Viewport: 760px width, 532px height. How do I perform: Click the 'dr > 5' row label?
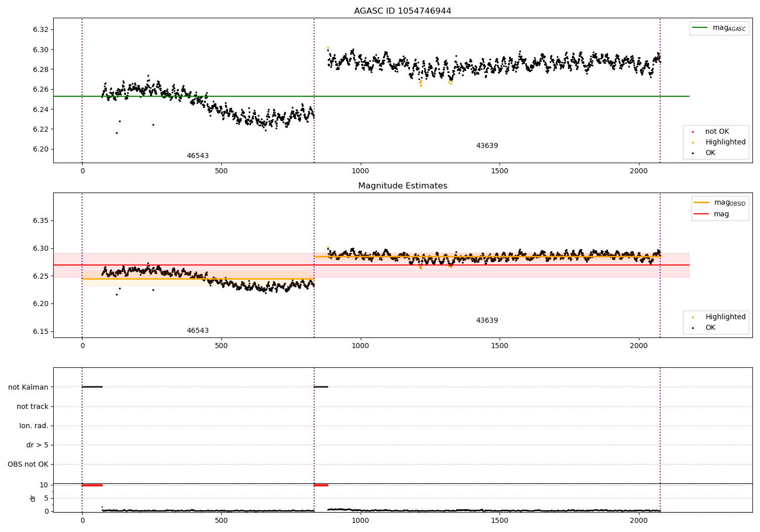tap(37, 445)
